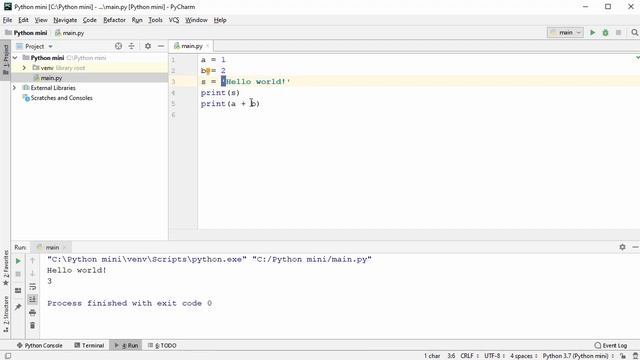640x360 pixels.
Task: Clear all Run console output
Action: click(x=33, y=325)
